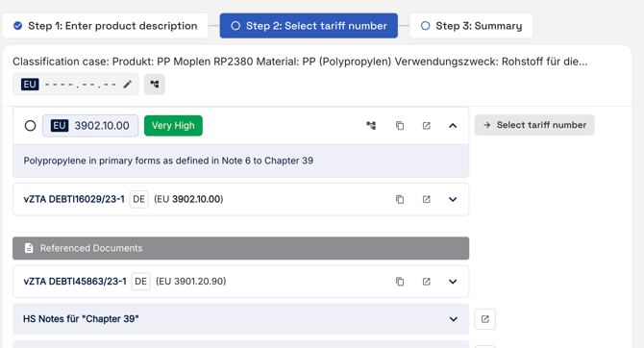Select the 3902.10.00 radio button

pyautogui.click(x=30, y=125)
